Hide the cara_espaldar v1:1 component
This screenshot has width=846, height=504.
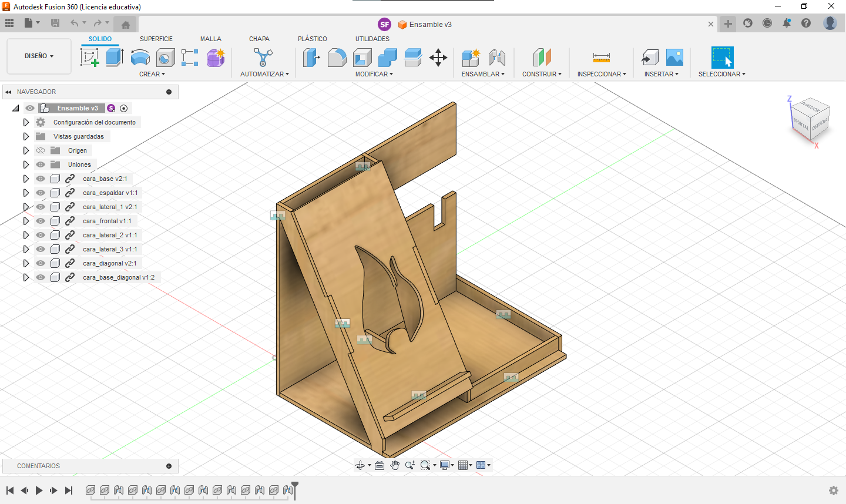pos(41,193)
